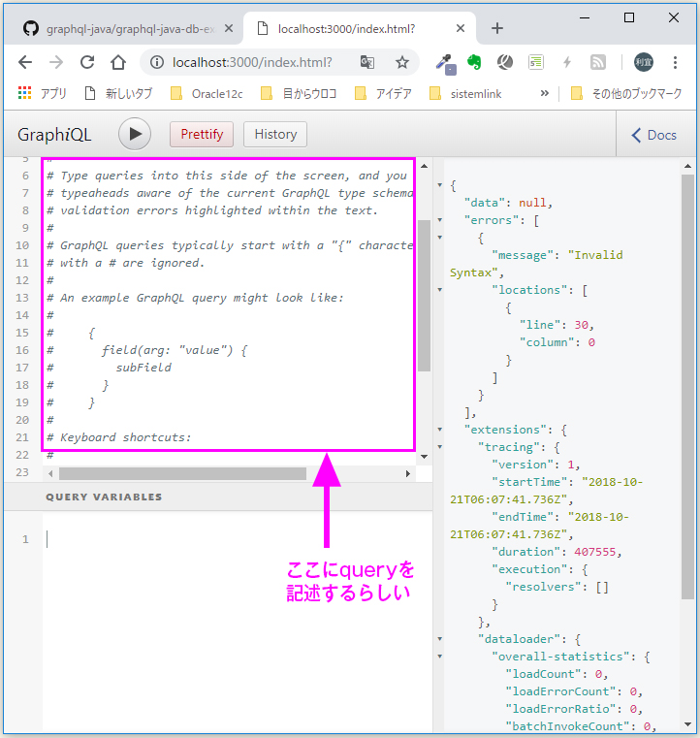Click into the query variables editor line 1

238,539
